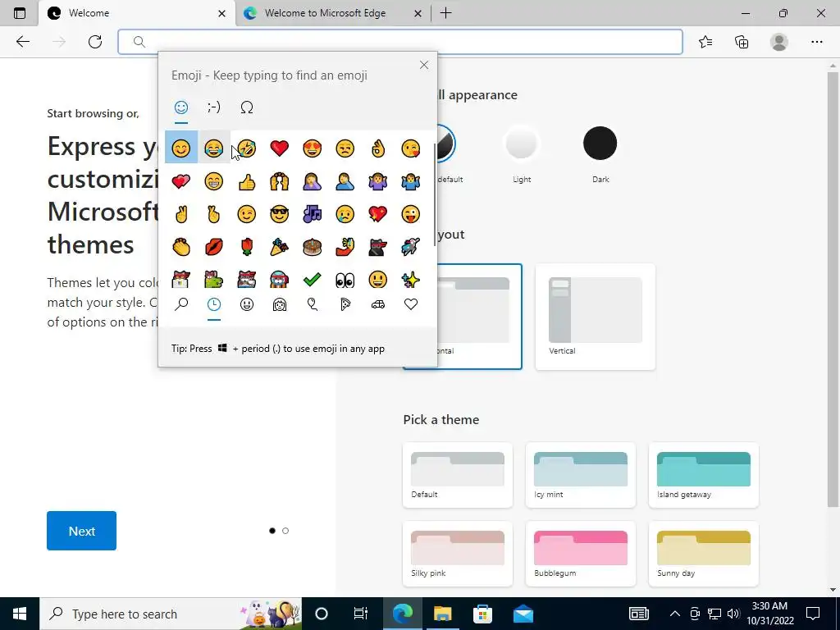This screenshot has width=840, height=630.
Task: Open smiley faces and animals category
Action: (246, 305)
